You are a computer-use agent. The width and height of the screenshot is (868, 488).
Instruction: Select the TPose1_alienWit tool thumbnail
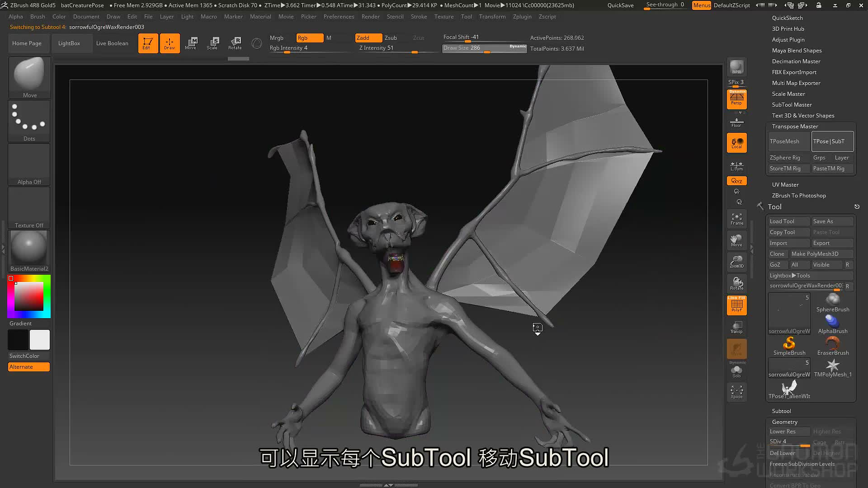[789, 389]
